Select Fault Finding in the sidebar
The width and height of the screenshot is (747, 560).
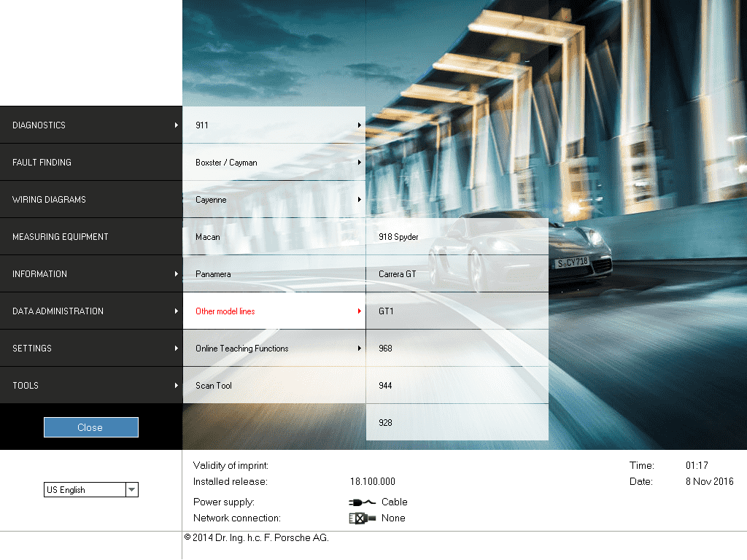pyautogui.click(x=91, y=163)
